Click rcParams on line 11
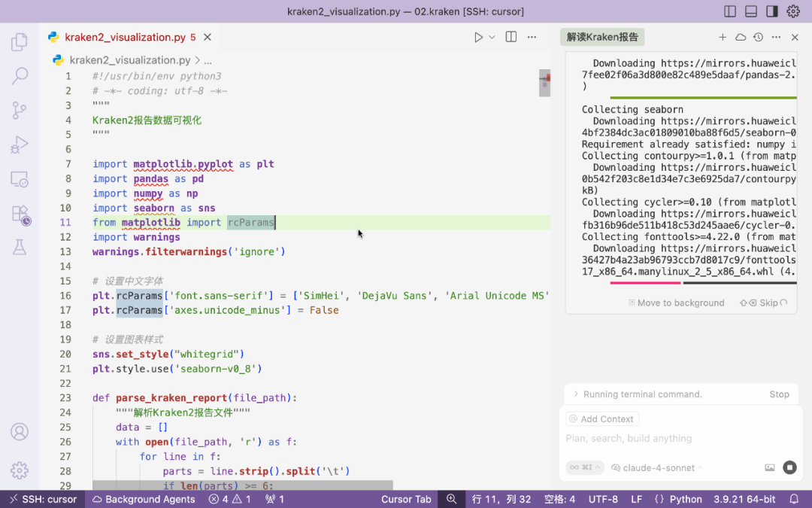812x508 pixels. [250, 222]
